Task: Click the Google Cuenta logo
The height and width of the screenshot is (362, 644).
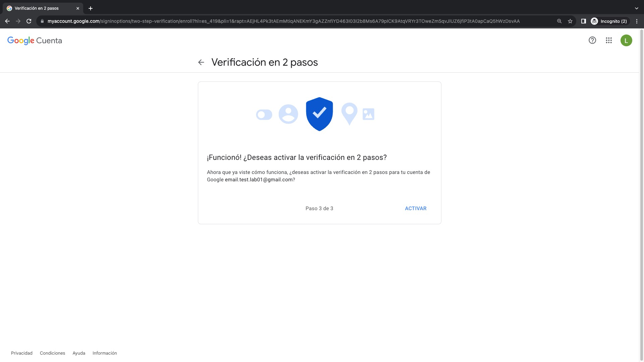Action: [35, 41]
